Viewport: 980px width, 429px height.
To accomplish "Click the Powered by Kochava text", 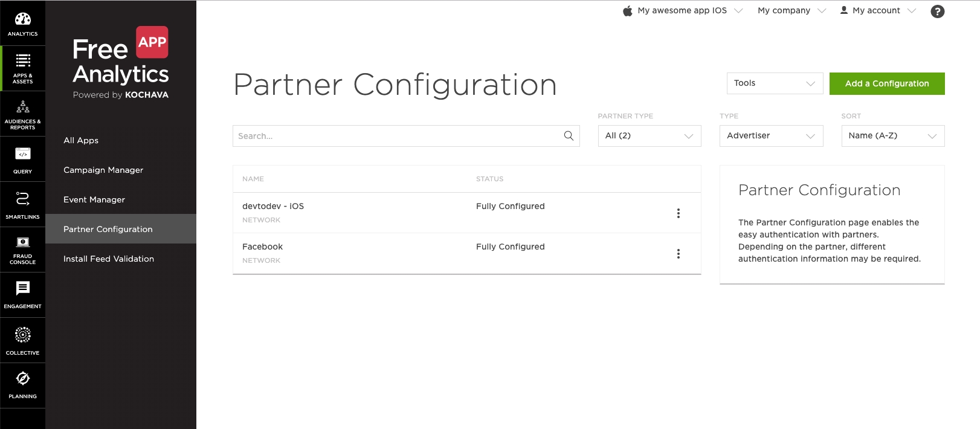I will pos(121,95).
